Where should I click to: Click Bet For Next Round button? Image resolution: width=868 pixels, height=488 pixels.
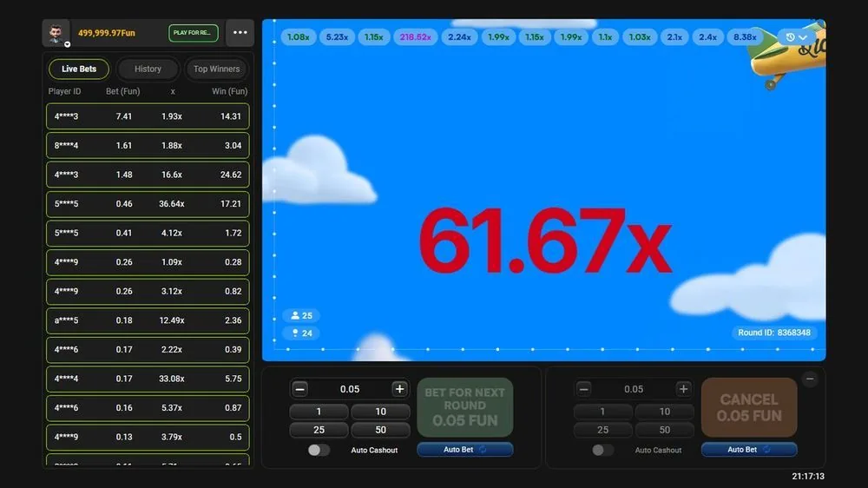pyautogui.click(x=465, y=407)
